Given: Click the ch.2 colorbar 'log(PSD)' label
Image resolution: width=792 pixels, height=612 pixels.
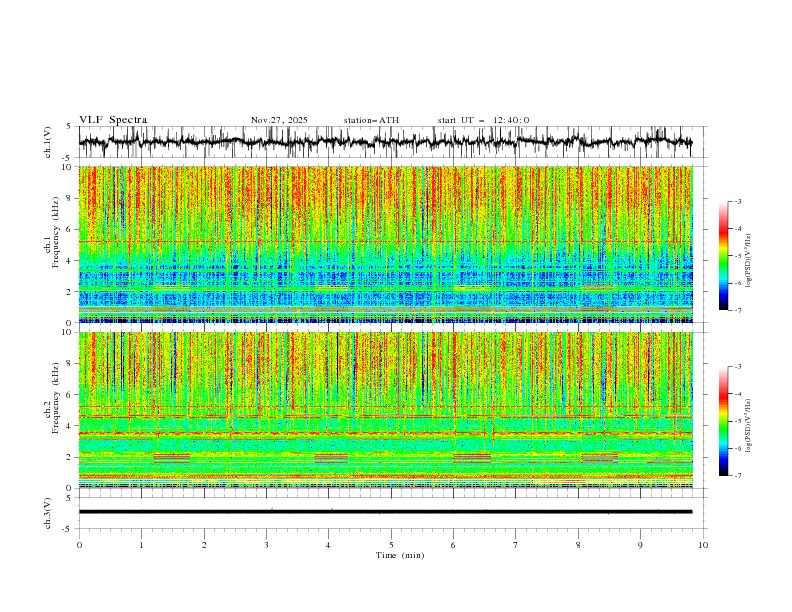Looking at the screenshot, I should [750, 425].
